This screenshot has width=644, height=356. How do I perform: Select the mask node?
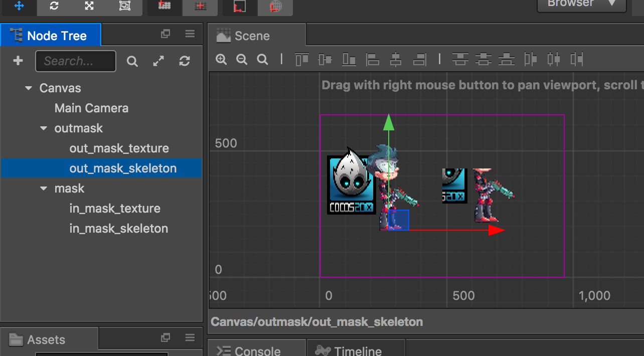70,189
